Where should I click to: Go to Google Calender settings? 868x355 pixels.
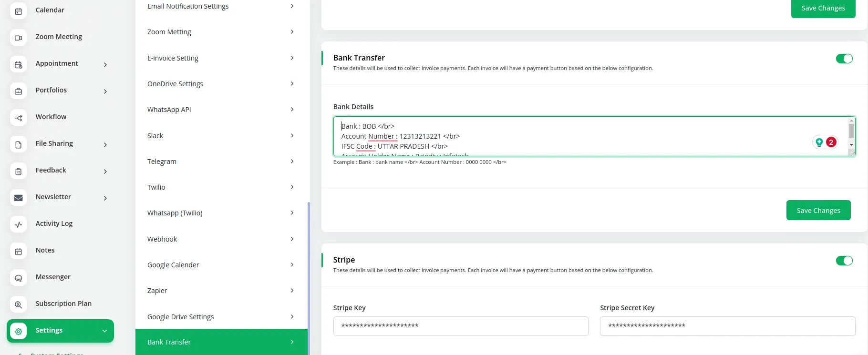coord(221,265)
